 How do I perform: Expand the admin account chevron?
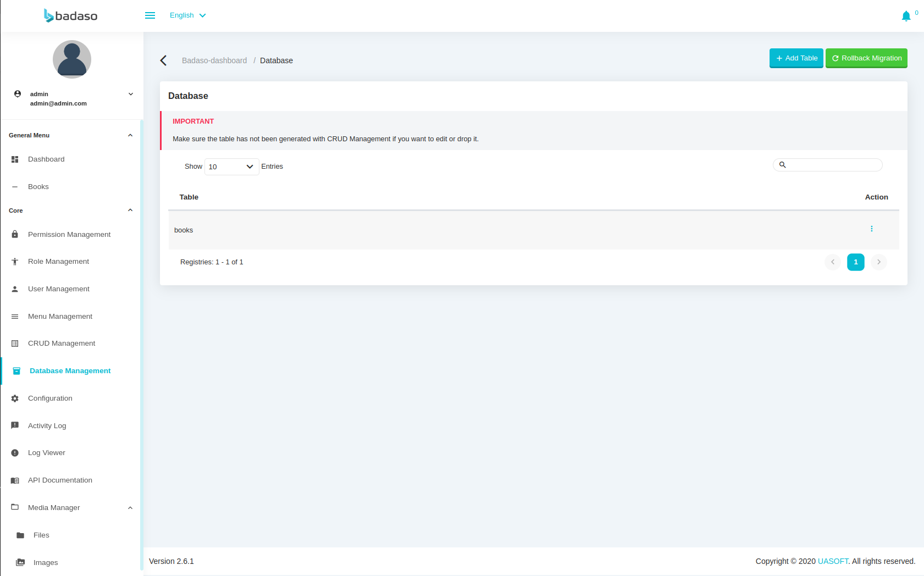pos(131,94)
